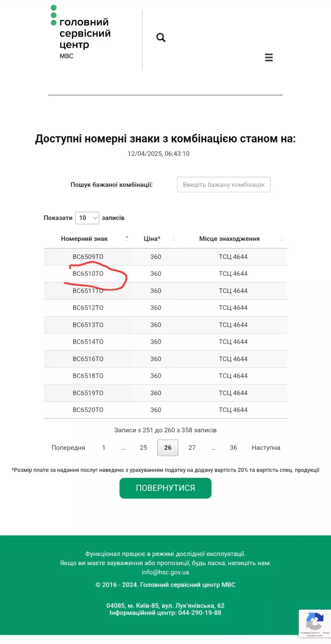Go to page 27
Screen dimensions: 331x644
[x=192, y=448]
